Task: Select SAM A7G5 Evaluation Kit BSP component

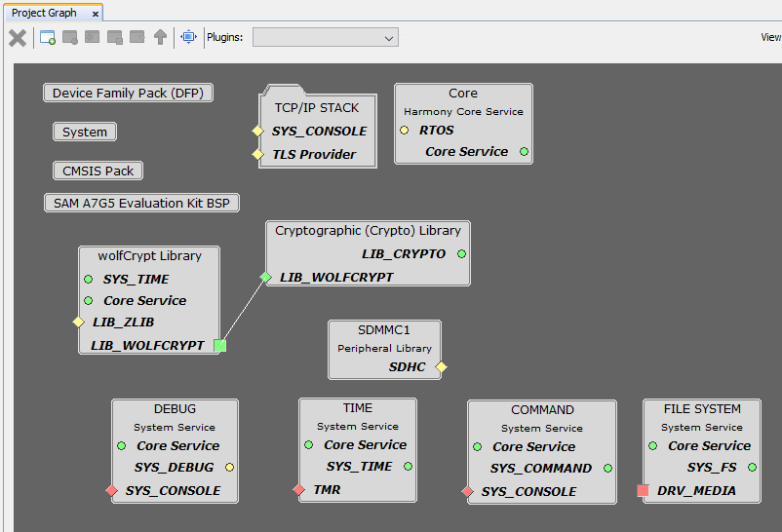Action: pyautogui.click(x=141, y=204)
